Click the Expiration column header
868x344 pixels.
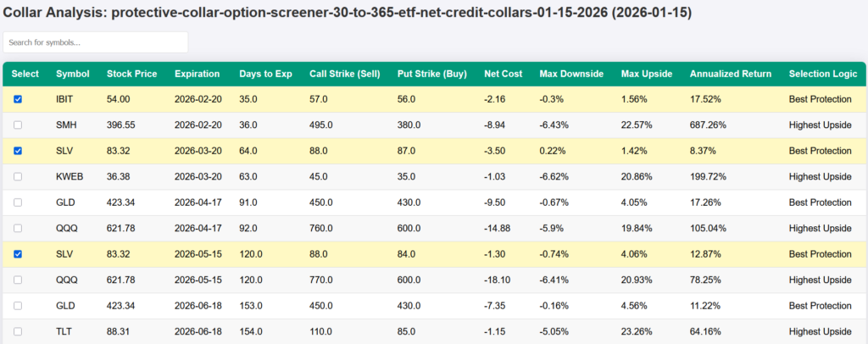point(197,74)
